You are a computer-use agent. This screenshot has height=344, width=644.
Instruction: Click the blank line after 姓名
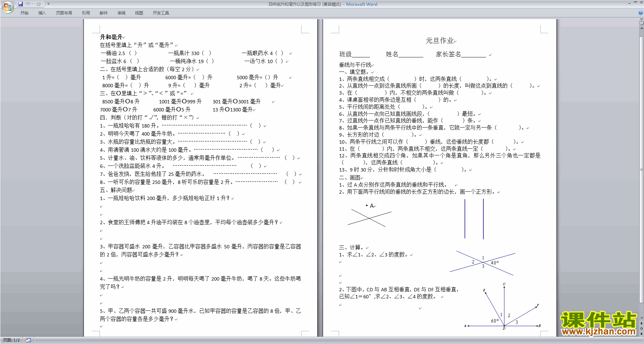click(411, 55)
